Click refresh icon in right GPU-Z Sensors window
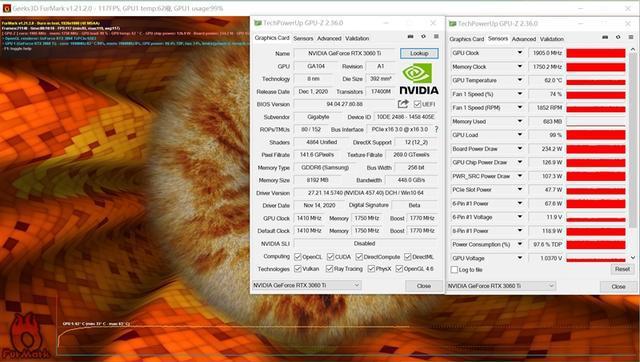The width and height of the screenshot is (640, 362). pos(618,37)
